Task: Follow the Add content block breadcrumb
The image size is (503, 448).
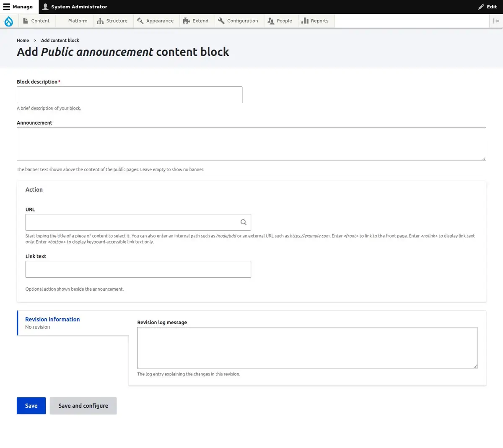Action: tap(60, 40)
